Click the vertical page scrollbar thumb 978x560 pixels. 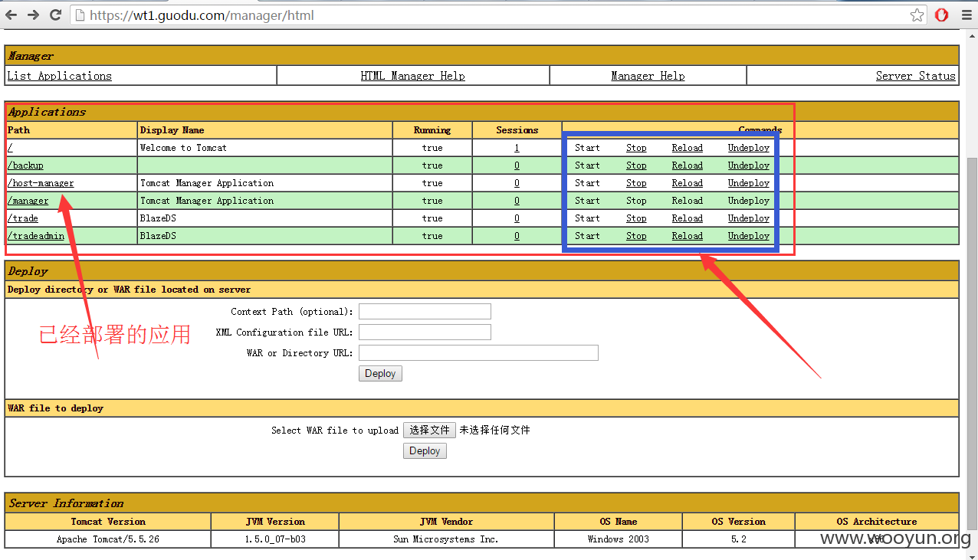coord(972,345)
